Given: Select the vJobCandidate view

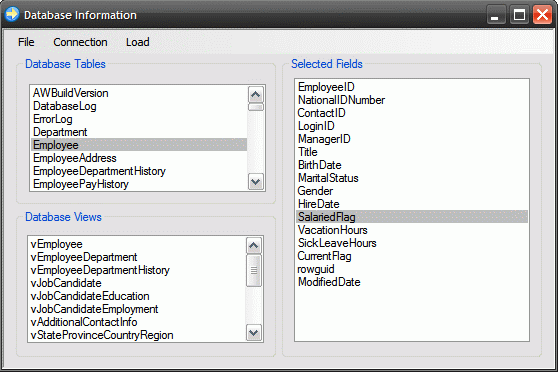Looking at the screenshot, I should coord(137,283).
